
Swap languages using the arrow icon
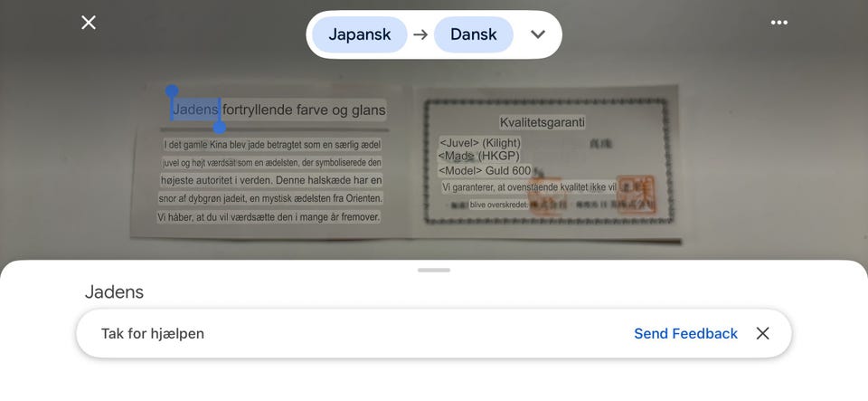pyautogui.click(x=420, y=34)
